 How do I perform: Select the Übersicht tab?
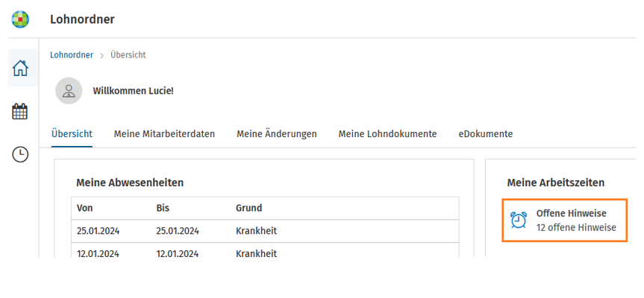[x=72, y=134]
